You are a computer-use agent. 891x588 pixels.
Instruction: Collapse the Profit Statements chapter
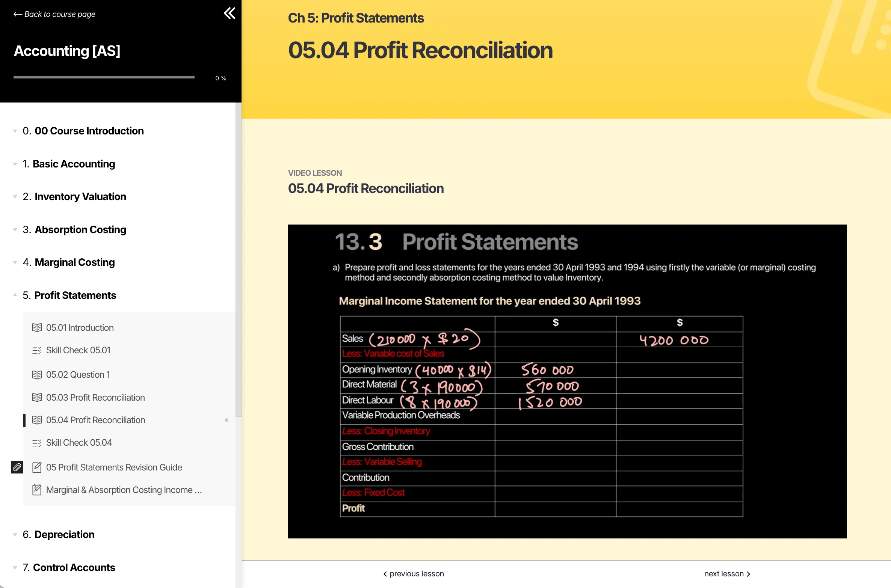point(15,295)
